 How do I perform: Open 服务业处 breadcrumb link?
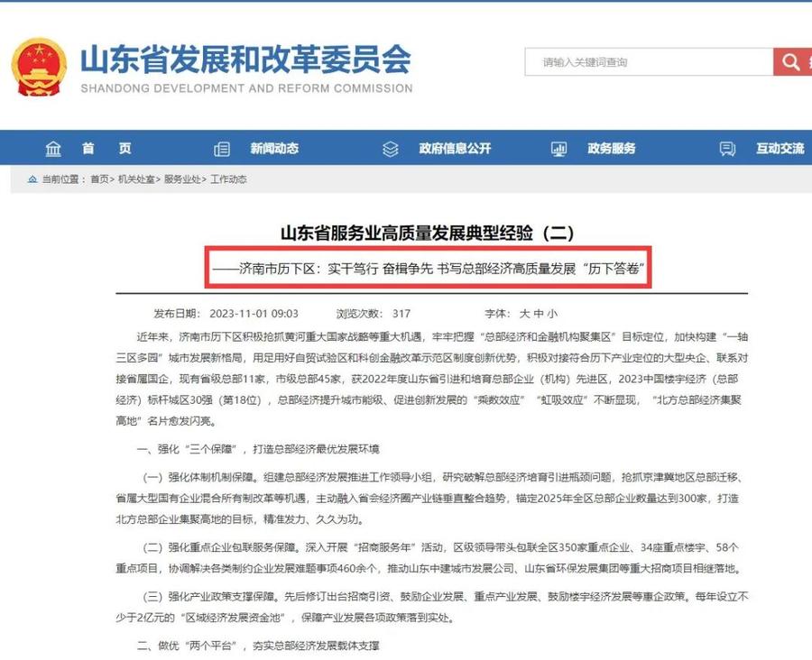tap(181, 179)
